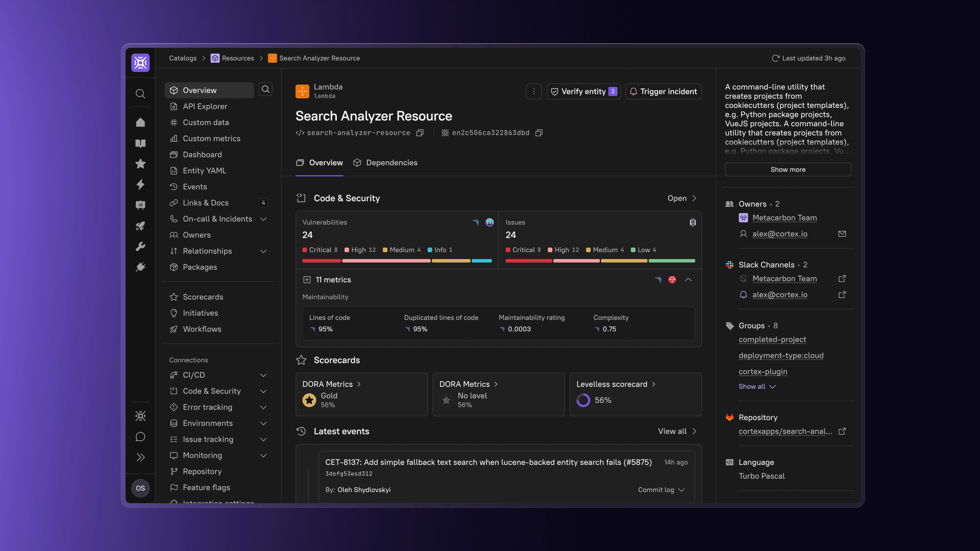Click the Lambda orange entity icon
The image size is (980, 551).
[x=302, y=91]
